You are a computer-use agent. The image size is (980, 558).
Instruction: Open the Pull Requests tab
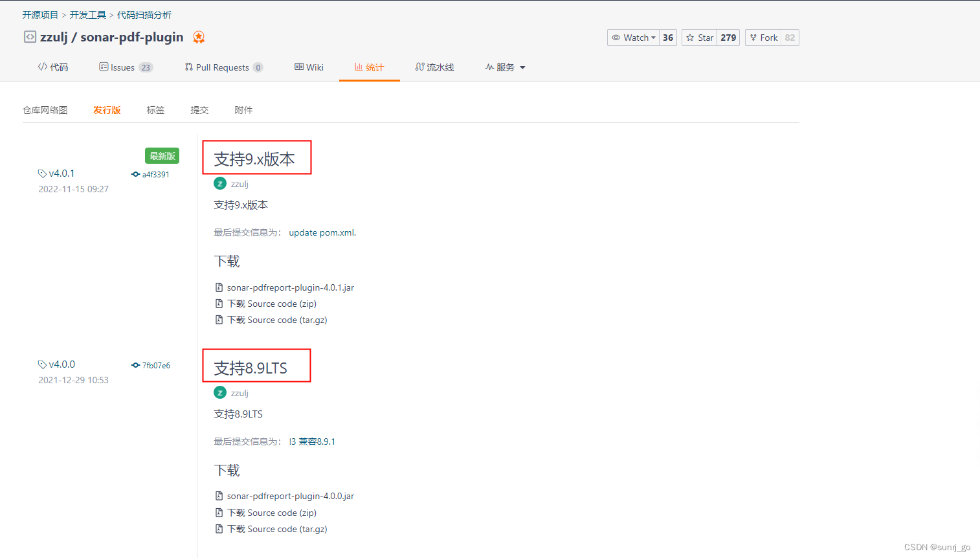[223, 67]
